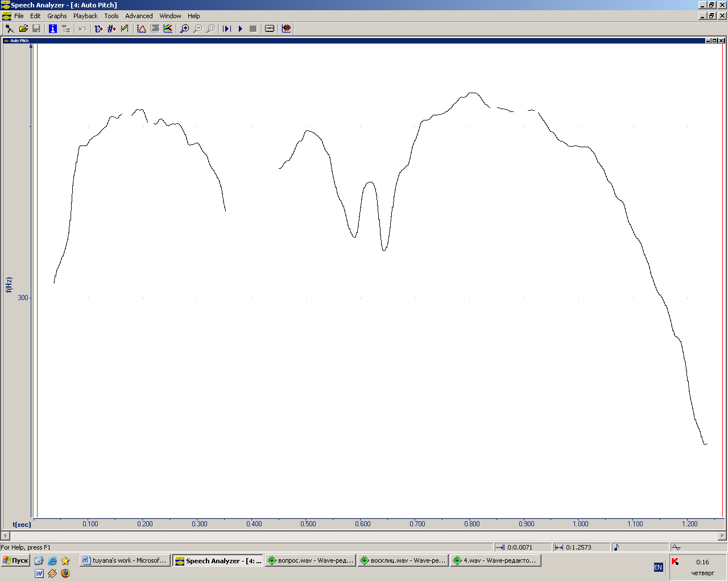
Task: Open the Window menu
Action: [170, 16]
